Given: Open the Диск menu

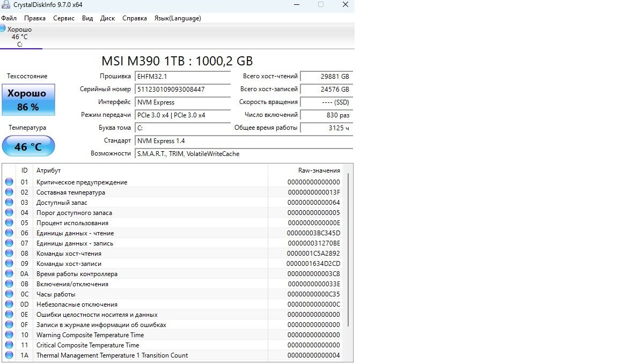Looking at the screenshot, I should click(x=108, y=18).
